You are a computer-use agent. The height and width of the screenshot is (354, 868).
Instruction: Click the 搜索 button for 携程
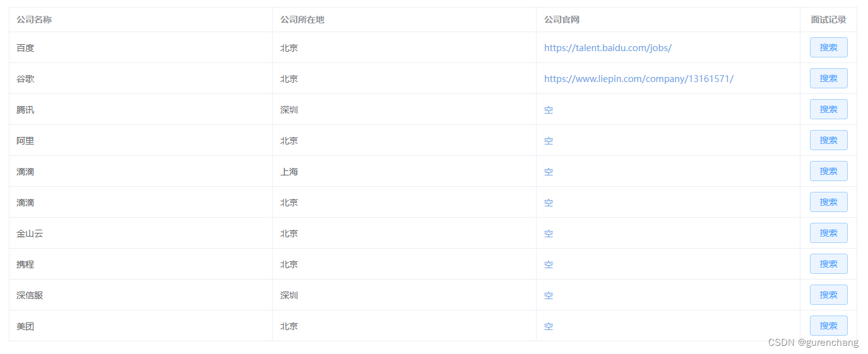click(828, 264)
